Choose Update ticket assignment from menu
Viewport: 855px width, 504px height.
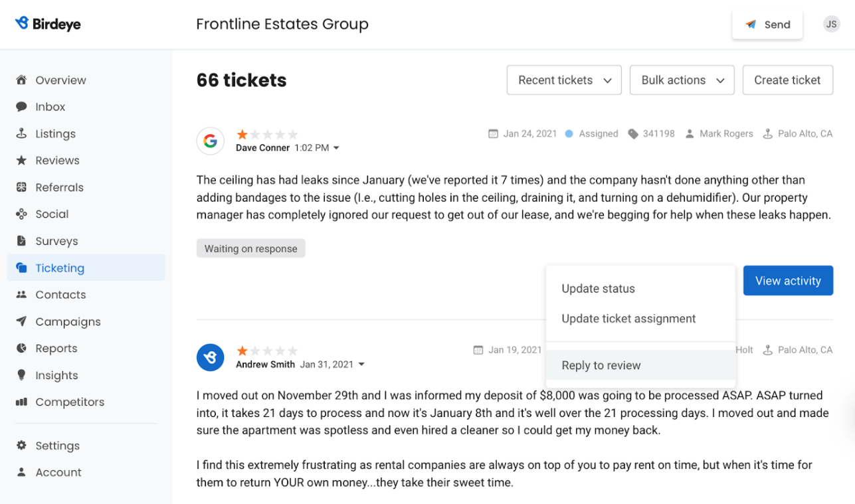pyautogui.click(x=628, y=319)
